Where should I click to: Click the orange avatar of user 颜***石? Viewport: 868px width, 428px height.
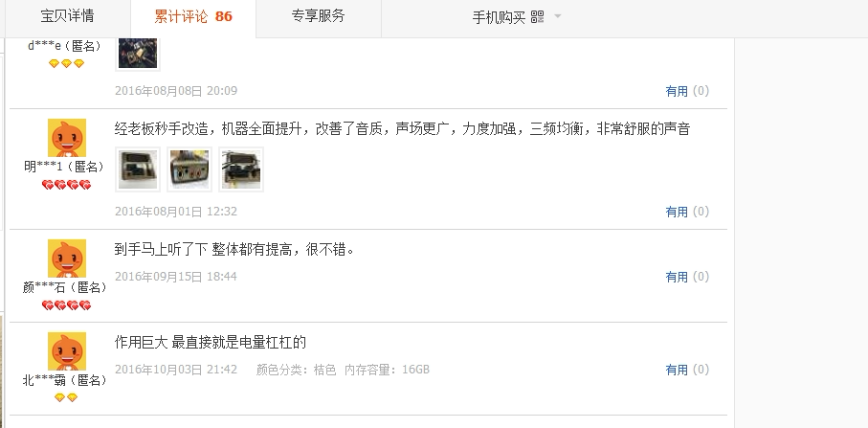pyautogui.click(x=66, y=259)
